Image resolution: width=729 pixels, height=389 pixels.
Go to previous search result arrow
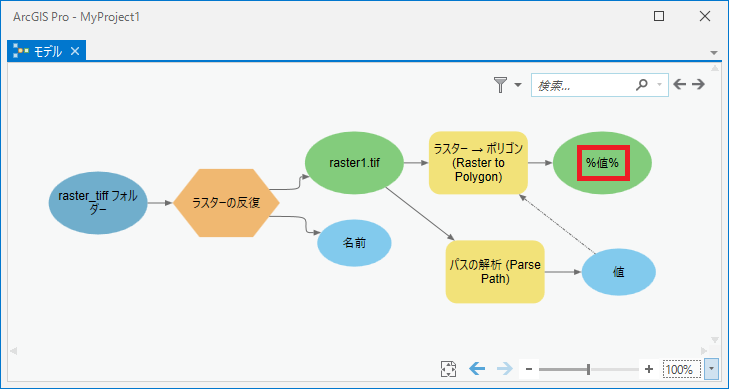click(680, 84)
